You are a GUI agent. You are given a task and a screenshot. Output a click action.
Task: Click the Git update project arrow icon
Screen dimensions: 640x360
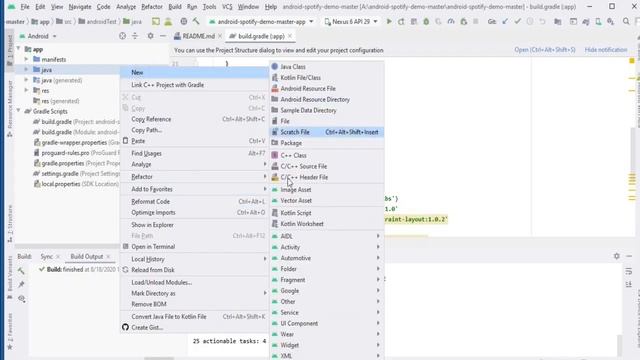click(505, 21)
